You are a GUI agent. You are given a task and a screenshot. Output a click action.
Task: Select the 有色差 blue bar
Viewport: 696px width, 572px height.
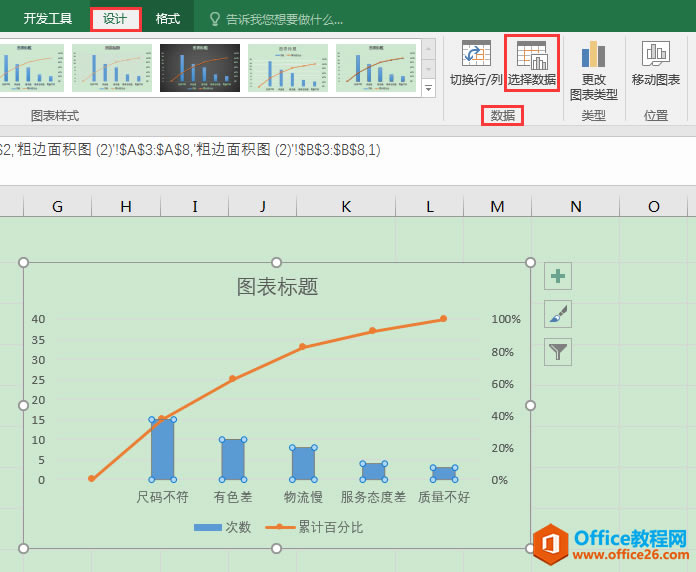coord(233,460)
